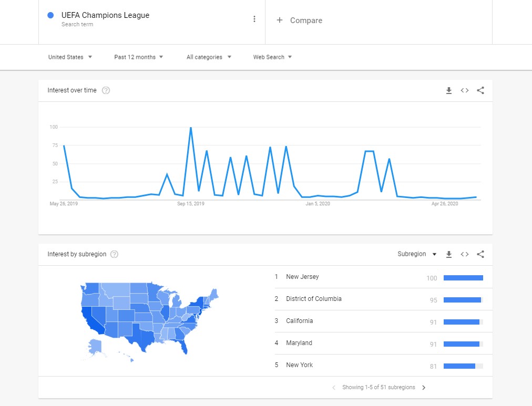Open more options for search term
The height and width of the screenshot is (406, 532).
coord(254,19)
